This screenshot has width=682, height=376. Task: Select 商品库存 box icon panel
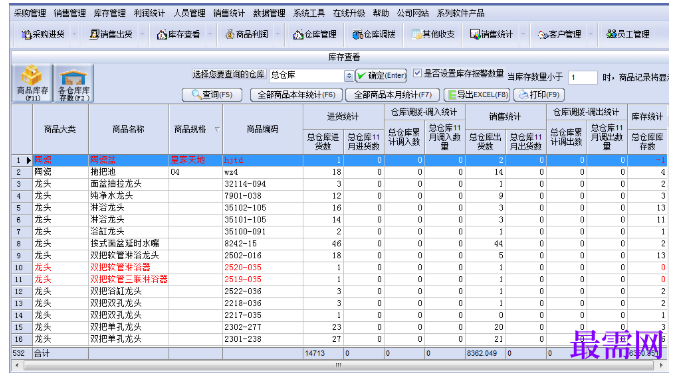click(32, 83)
